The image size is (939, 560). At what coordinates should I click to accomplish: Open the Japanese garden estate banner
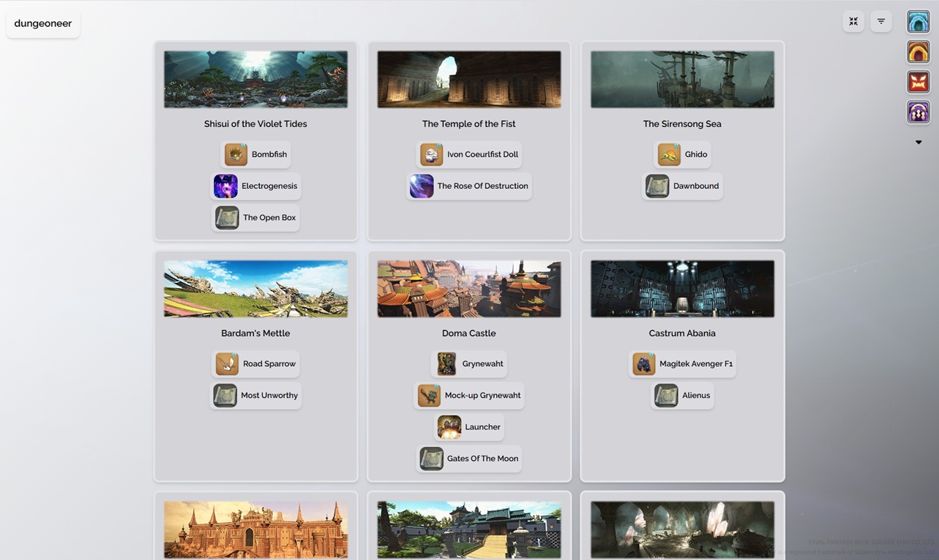click(469, 529)
